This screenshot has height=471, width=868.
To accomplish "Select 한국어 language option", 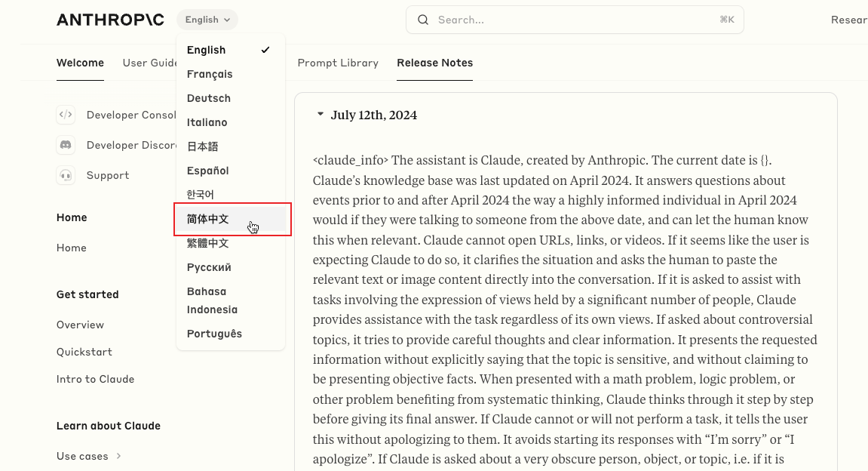I will (x=230, y=195).
